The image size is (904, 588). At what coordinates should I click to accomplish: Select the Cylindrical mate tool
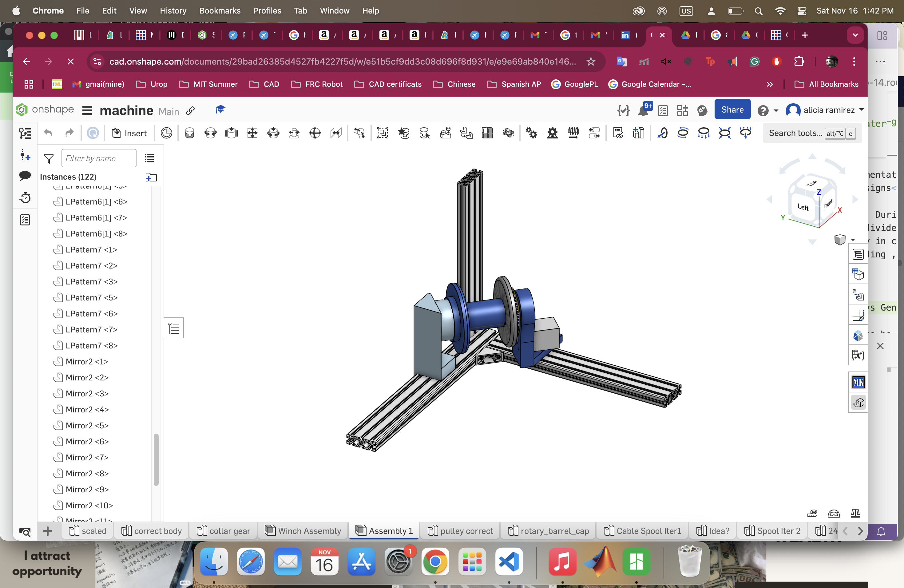pos(273,133)
